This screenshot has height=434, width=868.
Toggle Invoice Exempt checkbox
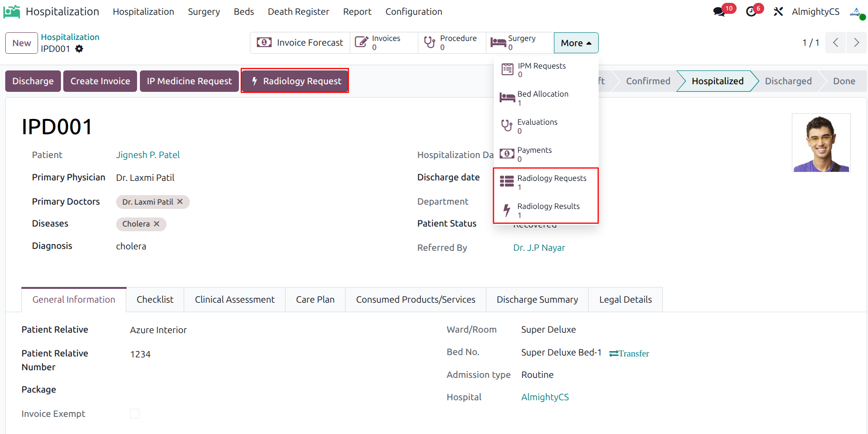[x=135, y=414]
